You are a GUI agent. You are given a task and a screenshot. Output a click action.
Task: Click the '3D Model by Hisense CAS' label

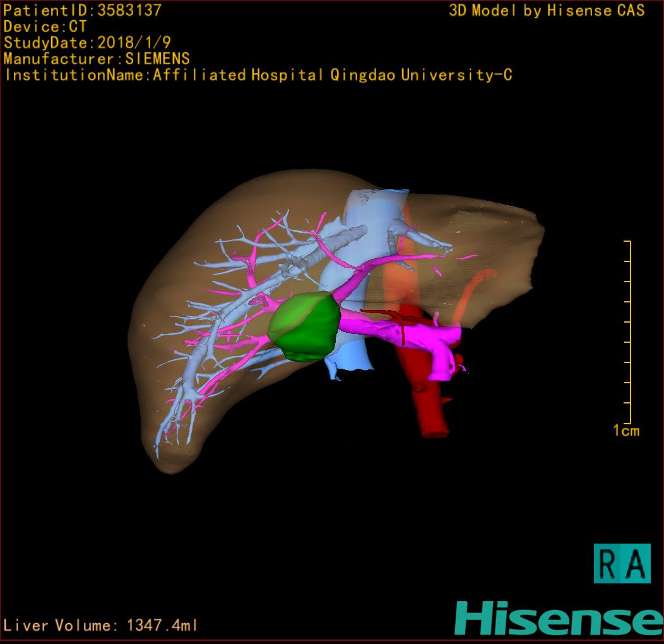[x=547, y=10]
